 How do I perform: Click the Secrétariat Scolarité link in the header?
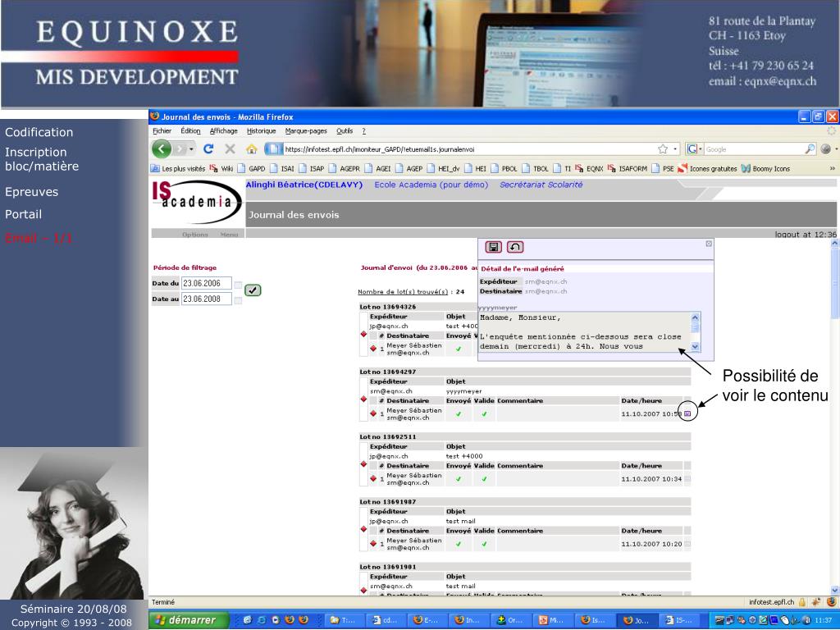[x=541, y=185]
